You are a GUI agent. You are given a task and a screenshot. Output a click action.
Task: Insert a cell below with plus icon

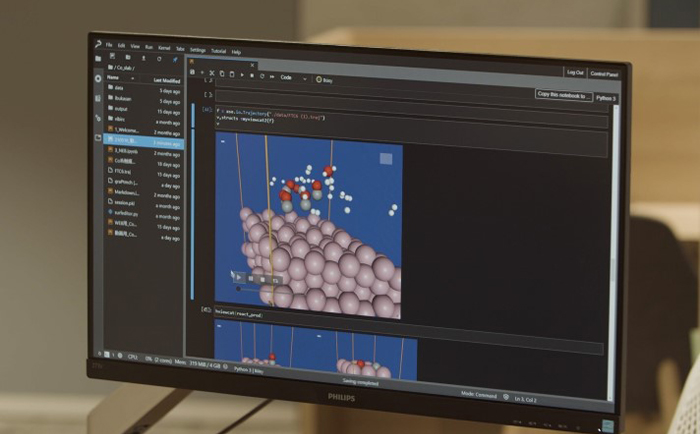[x=202, y=72]
